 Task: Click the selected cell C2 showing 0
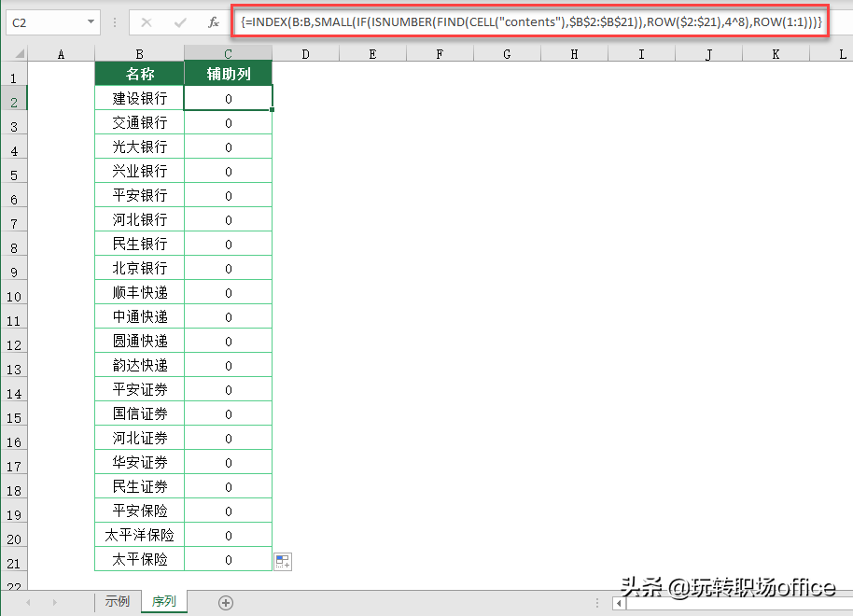pos(228,98)
